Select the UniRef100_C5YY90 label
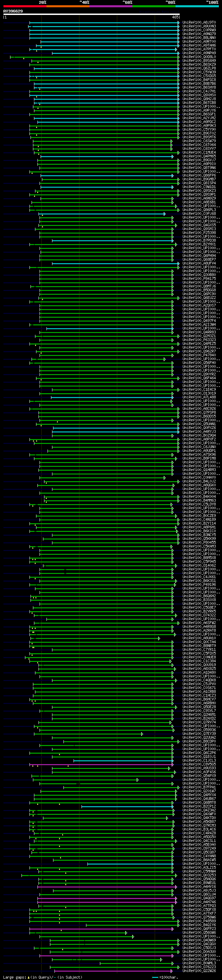Image resolution: width=222 pixels, height=980 pixels. [x=199, y=129]
